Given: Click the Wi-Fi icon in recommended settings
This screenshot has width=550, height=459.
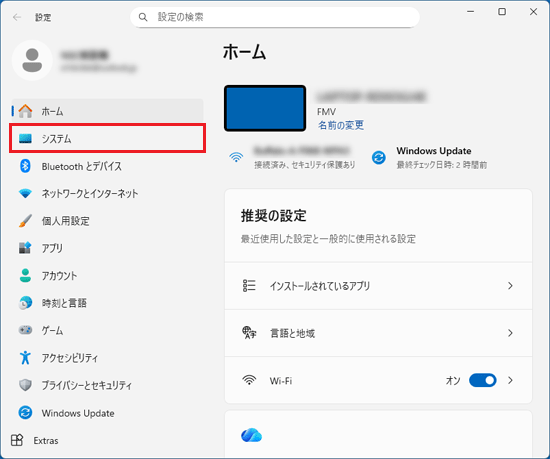Looking at the screenshot, I should click(249, 380).
